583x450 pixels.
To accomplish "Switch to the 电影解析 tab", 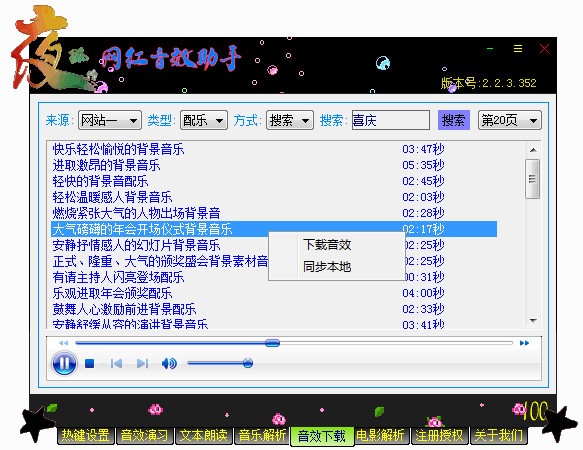I will (x=380, y=435).
